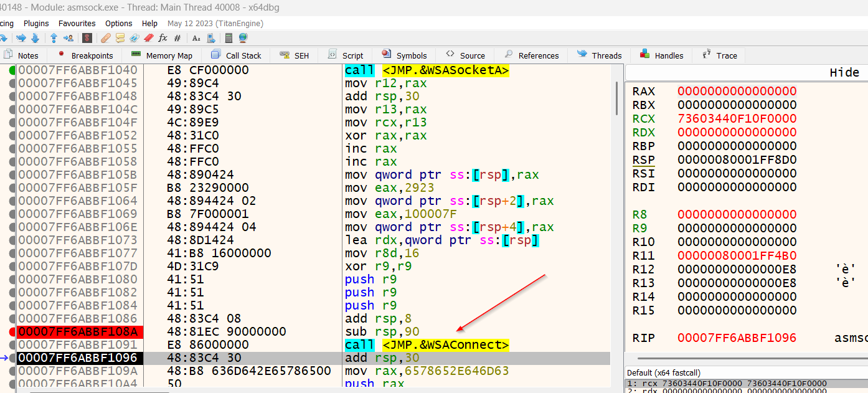Click the R12 register value 00000000000000E8
The width and height of the screenshot is (868, 393).
click(737, 269)
